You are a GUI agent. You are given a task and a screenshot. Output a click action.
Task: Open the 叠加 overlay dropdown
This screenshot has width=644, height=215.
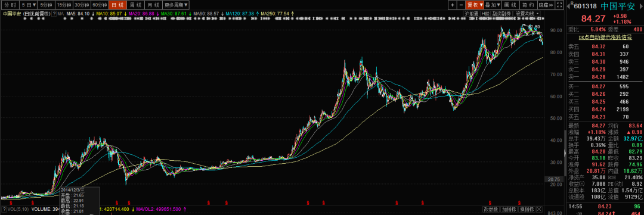point(493,5)
